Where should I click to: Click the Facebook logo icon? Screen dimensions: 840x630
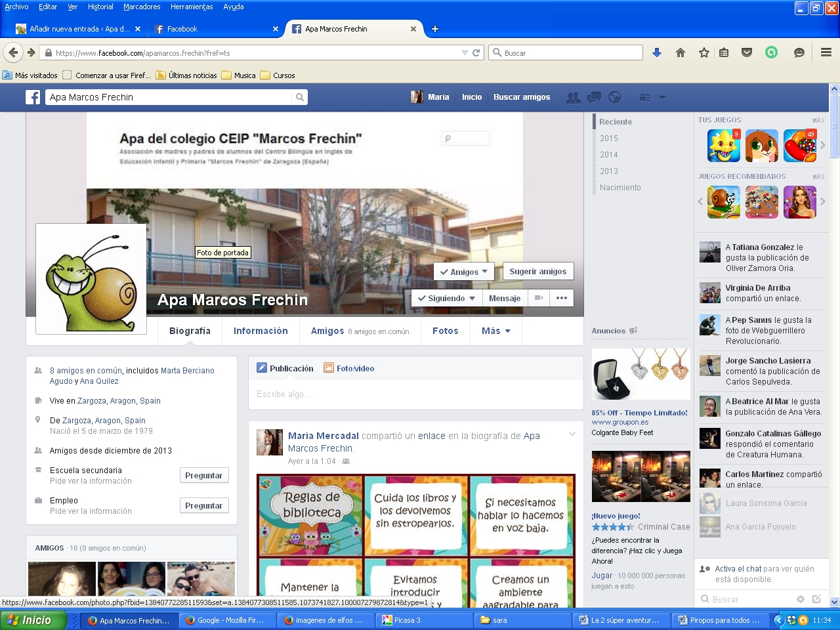[33, 97]
